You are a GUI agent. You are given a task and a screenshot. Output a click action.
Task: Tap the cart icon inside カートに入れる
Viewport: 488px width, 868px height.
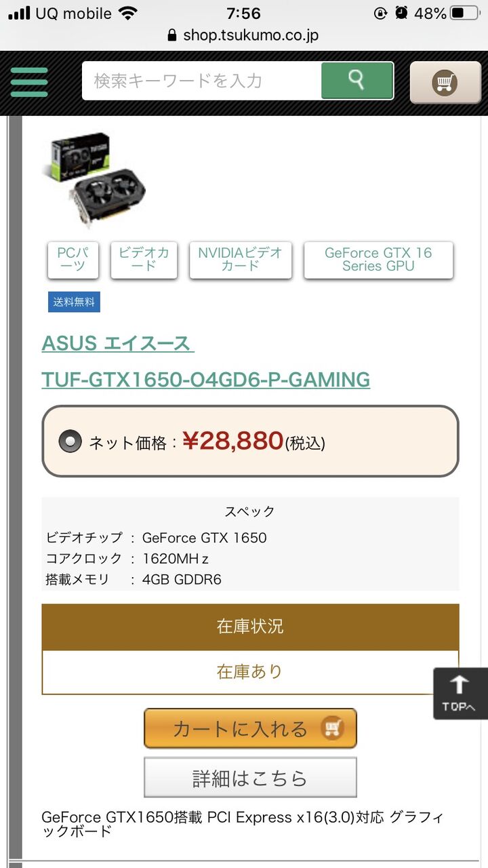[x=332, y=728]
